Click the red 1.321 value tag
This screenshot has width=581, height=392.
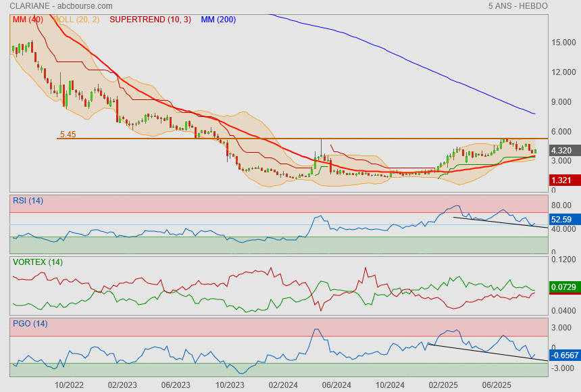tap(563, 180)
